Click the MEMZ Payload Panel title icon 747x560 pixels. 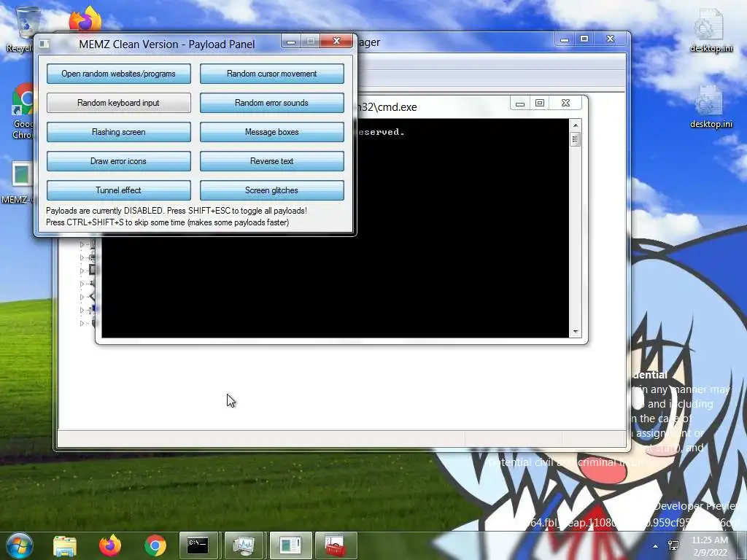(x=44, y=44)
